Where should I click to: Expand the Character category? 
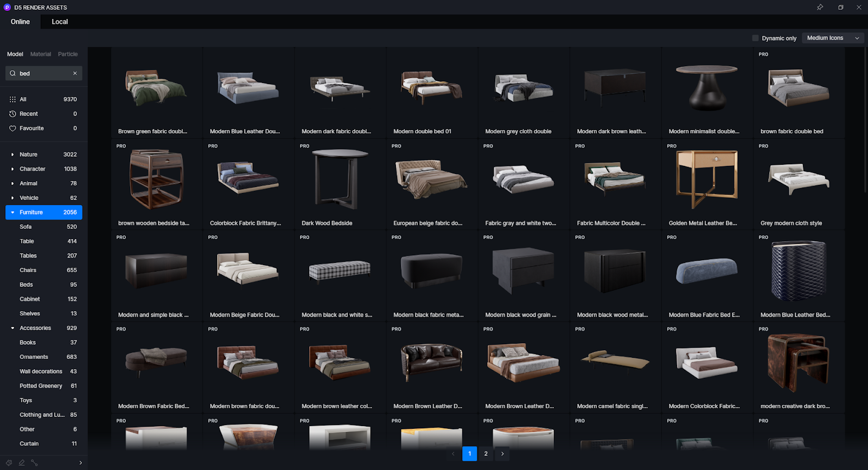12,169
